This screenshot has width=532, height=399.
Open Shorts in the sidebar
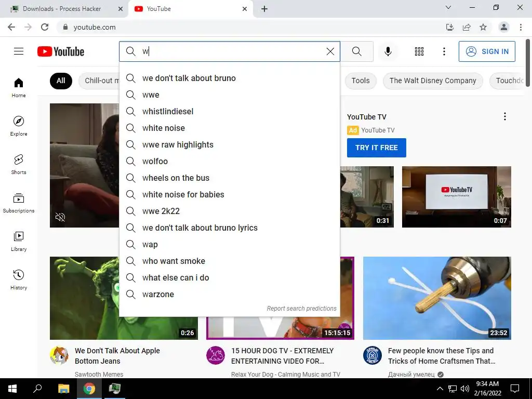point(19,164)
